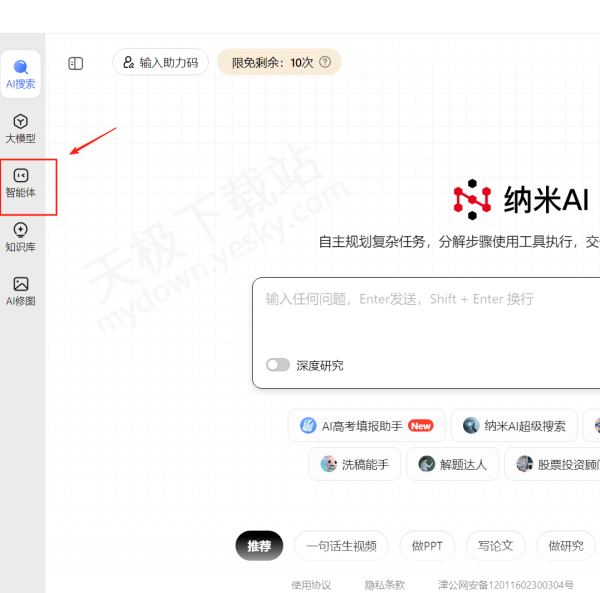
Task: Click the AI高考填报助手 avatar icon
Action: 308,426
